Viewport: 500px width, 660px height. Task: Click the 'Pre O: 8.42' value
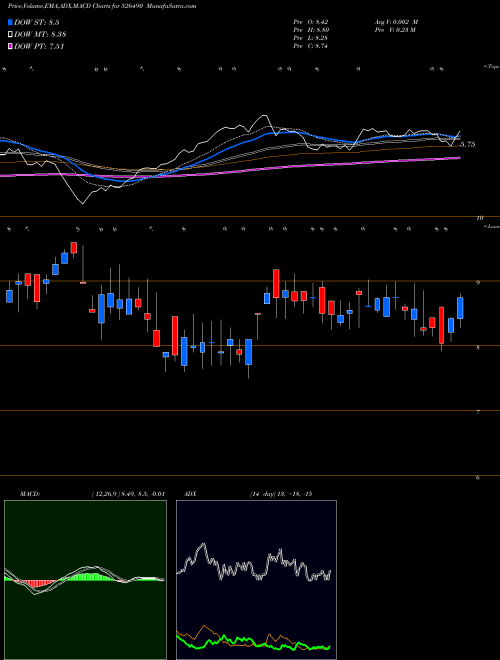point(311,22)
